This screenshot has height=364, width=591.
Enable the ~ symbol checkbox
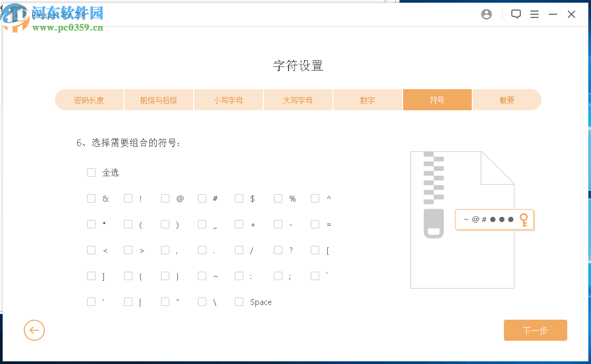(202, 275)
